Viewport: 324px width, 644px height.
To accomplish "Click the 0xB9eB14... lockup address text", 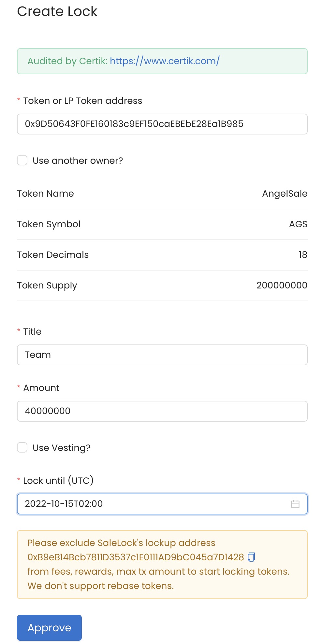I will pyautogui.click(x=136, y=557).
